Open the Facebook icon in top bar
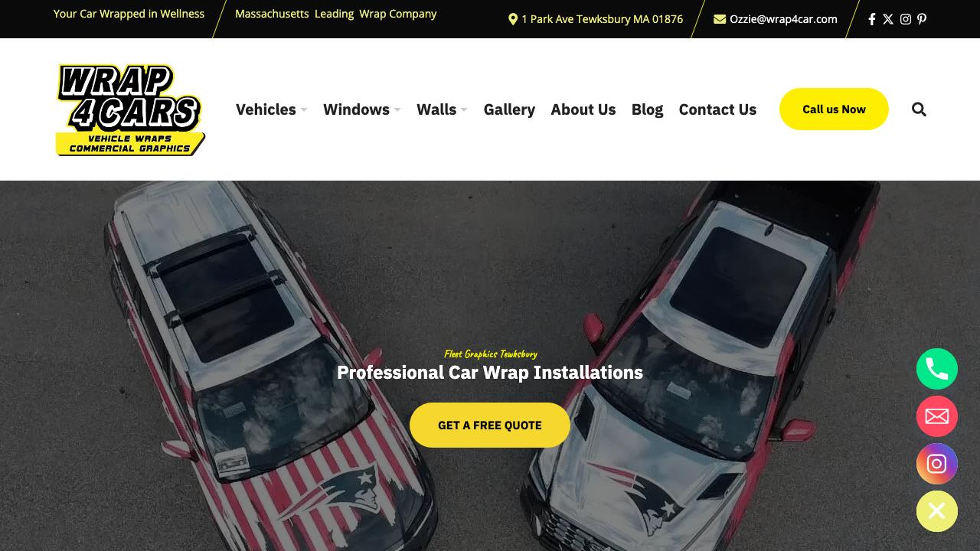 coord(871,19)
